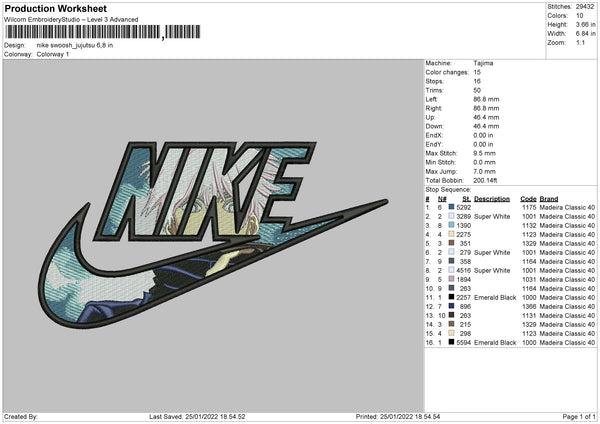The height and width of the screenshot is (424, 600).
Task: Click the brown swatch beside 351 stitches
Action: pyautogui.click(x=452, y=243)
